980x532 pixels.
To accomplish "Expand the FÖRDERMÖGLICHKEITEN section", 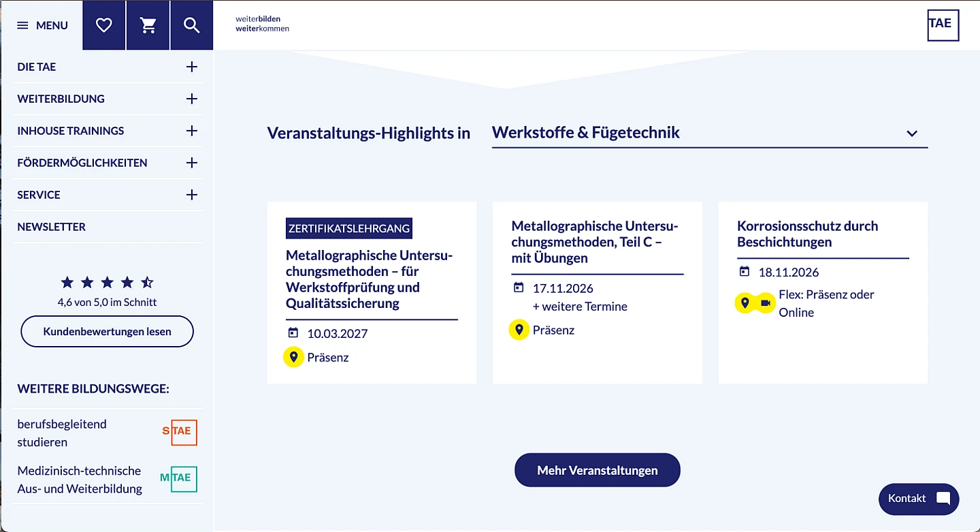I will [192, 163].
